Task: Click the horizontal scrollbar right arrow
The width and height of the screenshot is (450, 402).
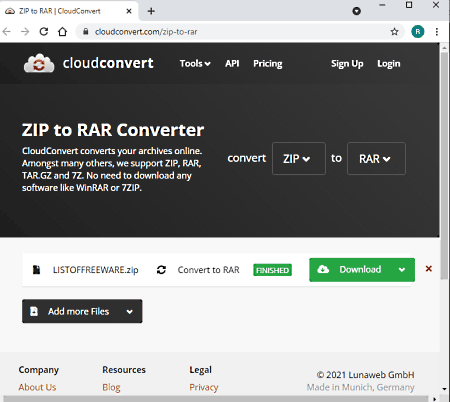Action: [x=434, y=399]
